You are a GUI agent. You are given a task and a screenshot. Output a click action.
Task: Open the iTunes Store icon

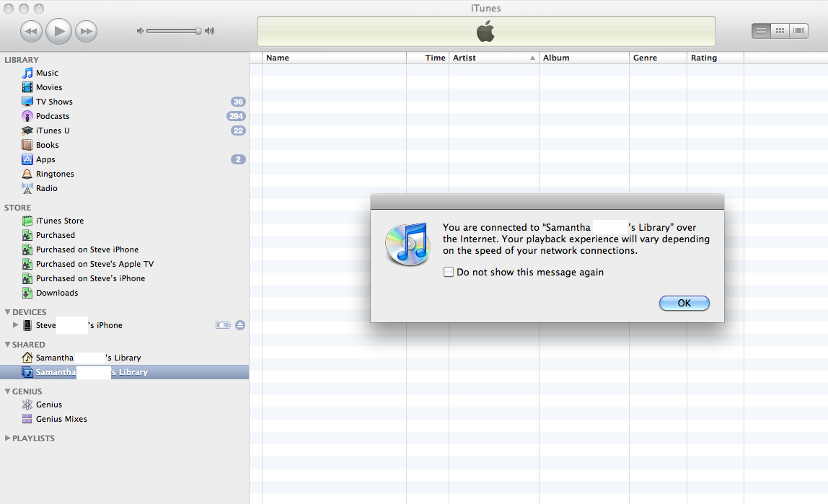coord(27,221)
